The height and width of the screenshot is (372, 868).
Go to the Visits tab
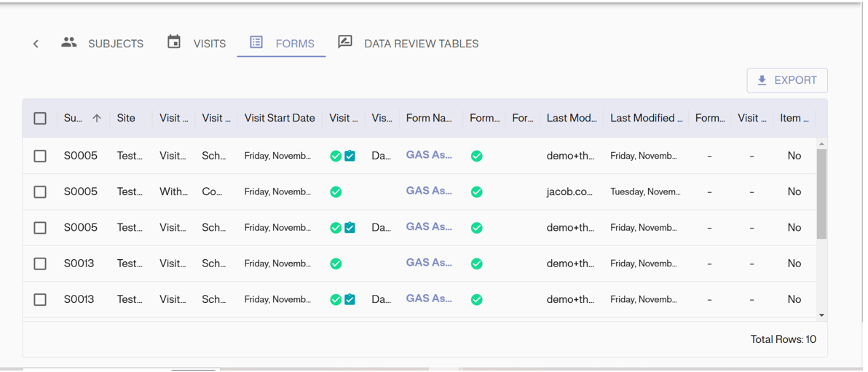pos(197,44)
